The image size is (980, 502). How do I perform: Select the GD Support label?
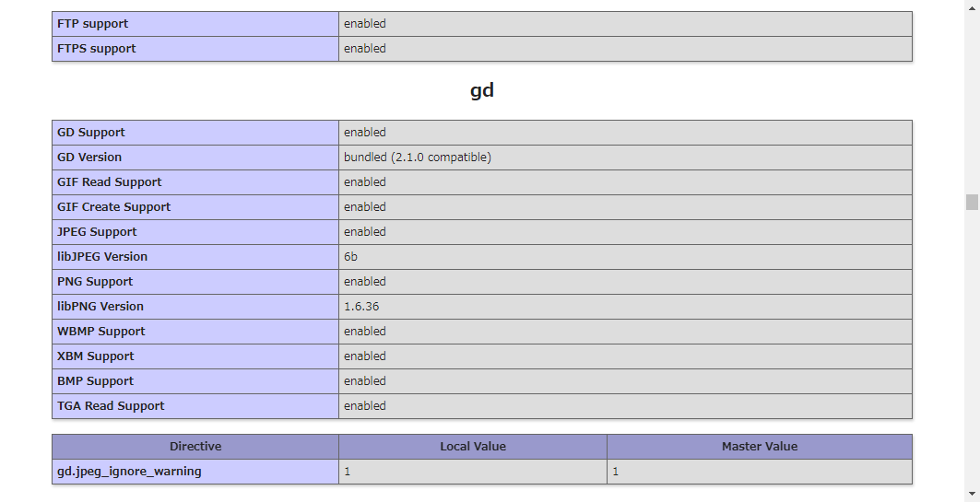click(x=91, y=133)
